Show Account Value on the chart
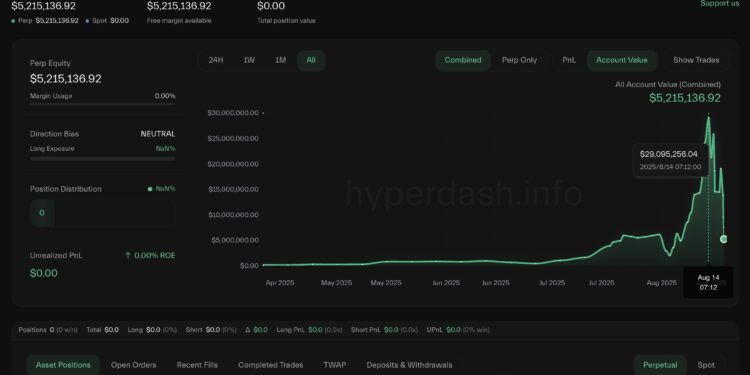 (x=621, y=60)
